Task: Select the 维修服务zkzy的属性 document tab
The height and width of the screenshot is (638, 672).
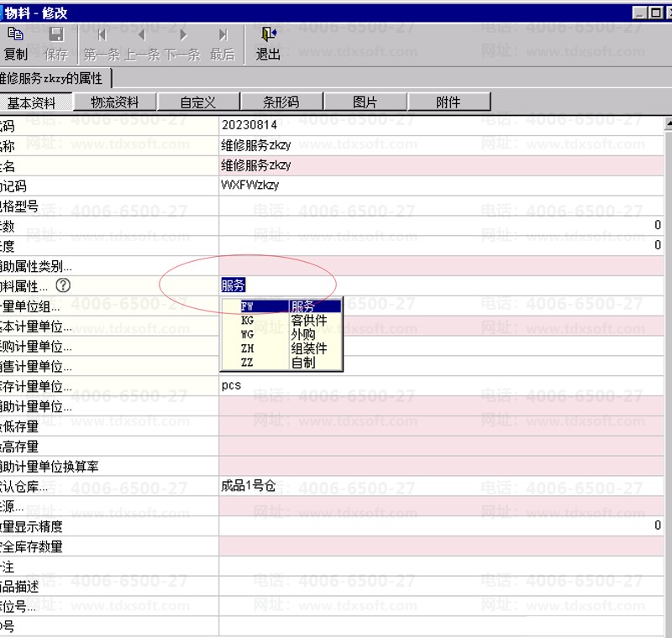Action: pos(55,78)
